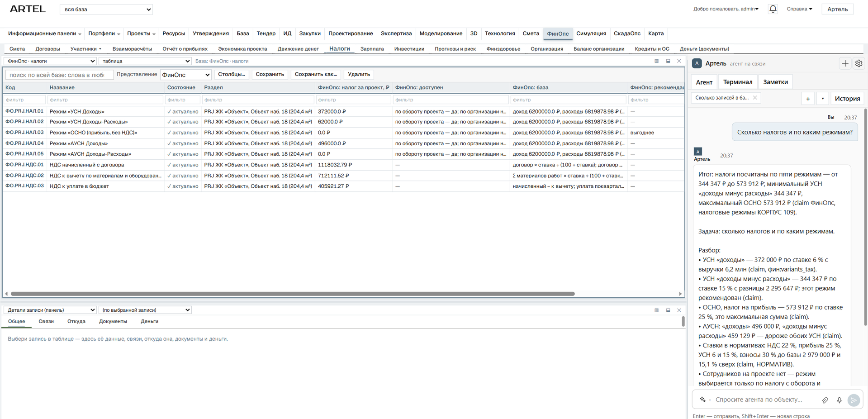Open the «таблица» view type dropdown
The height and width of the screenshot is (419, 868).
click(145, 61)
